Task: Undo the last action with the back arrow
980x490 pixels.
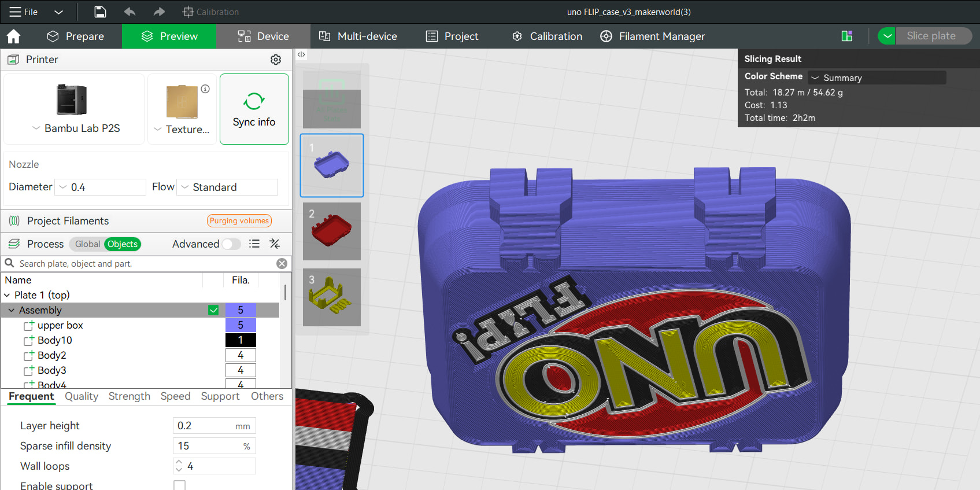Action: coord(130,12)
